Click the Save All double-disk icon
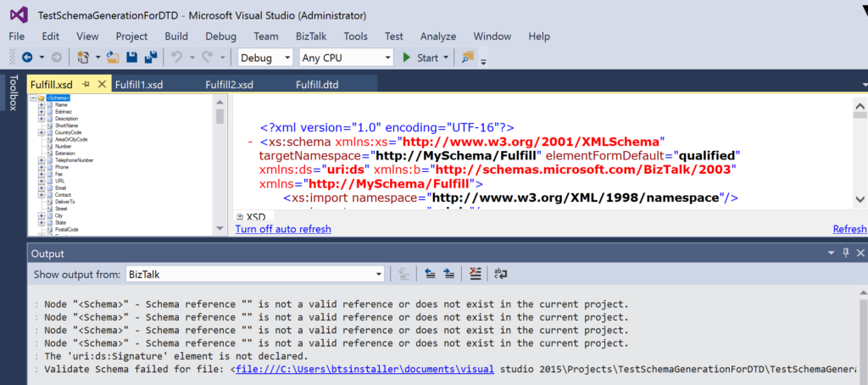Image resolution: width=868 pixels, height=385 pixels. [x=151, y=57]
